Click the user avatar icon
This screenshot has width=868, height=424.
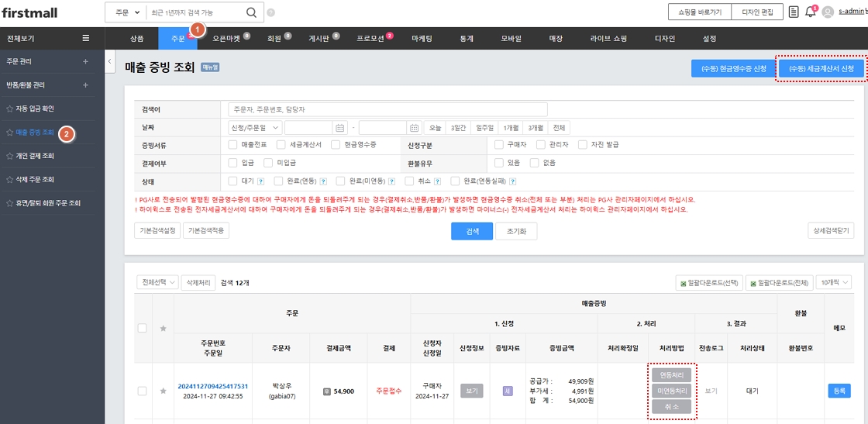tap(828, 12)
